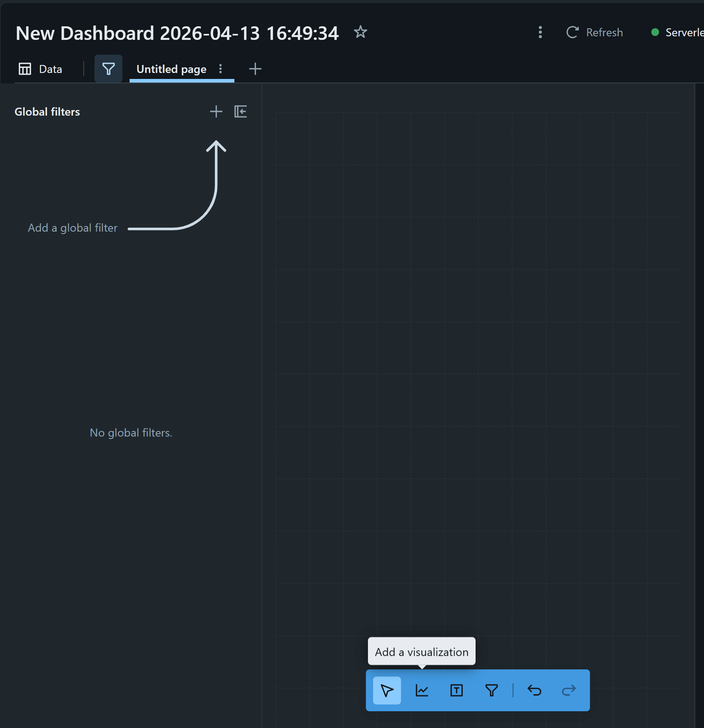
Task: Add a filter widget from the toolbar
Action: coord(492,690)
